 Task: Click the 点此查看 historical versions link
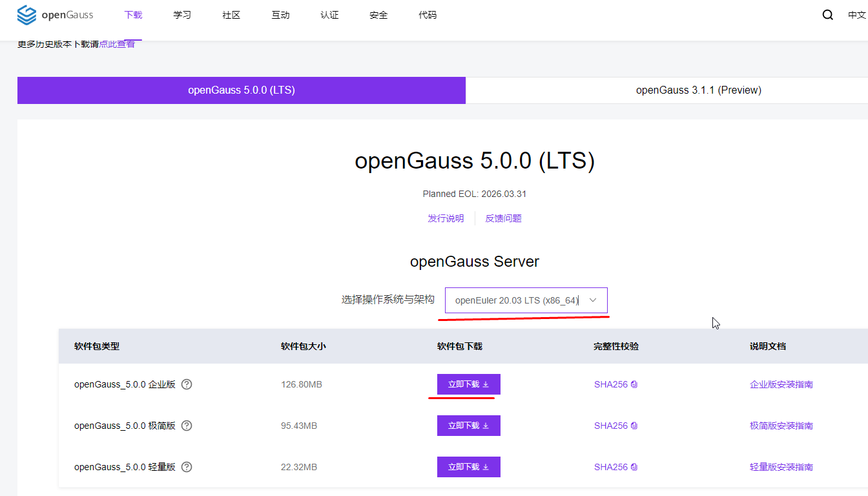point(117,45)
